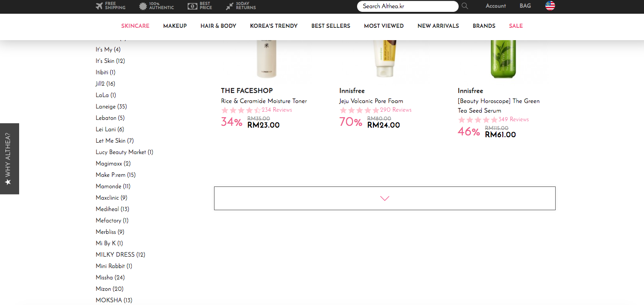Viewport: 644px width, 305px height.
Task: Open the Brands menu
Action: click(484, 26)
